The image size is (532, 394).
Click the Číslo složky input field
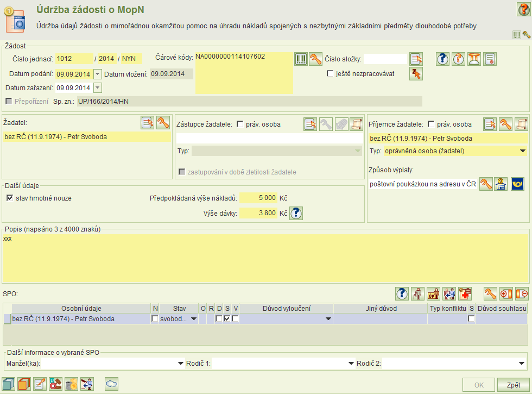coord(385,59)
